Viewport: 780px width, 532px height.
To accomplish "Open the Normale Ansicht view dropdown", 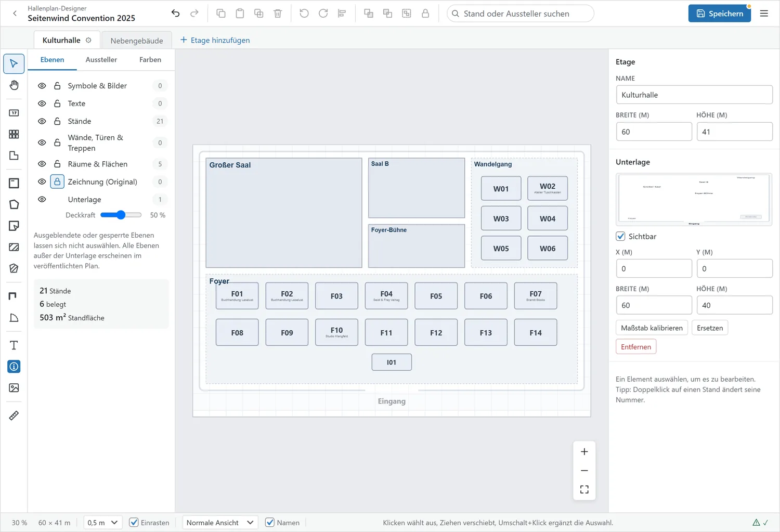I will 220,523.
